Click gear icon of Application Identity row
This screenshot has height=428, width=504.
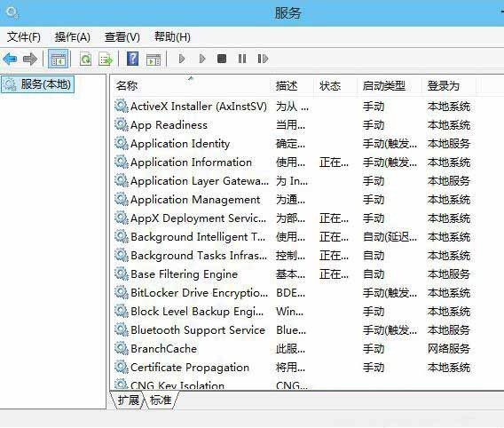click(122, 144)
